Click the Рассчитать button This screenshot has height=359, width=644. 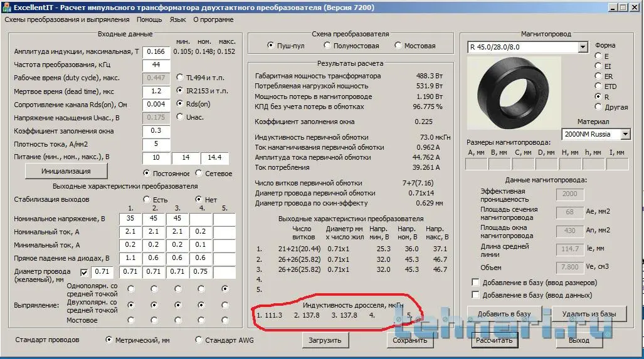tap(494, 340)
